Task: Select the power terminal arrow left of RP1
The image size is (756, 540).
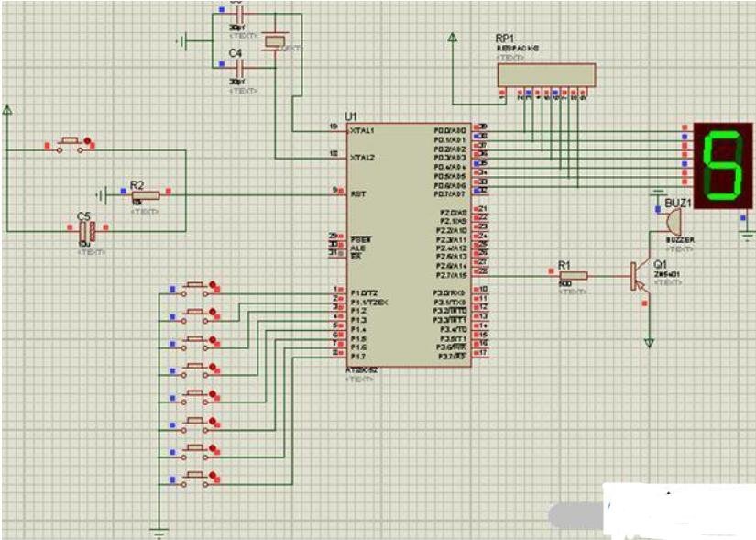Action: (453, 38)
